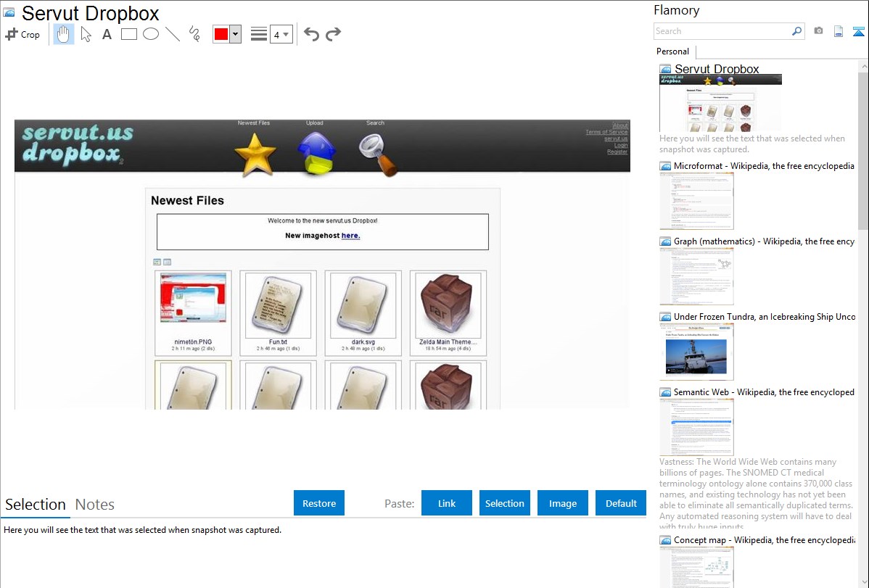The image size is (869, 588).
Task: Click the 'here.' imagehost link
Action: coord(351,236)
